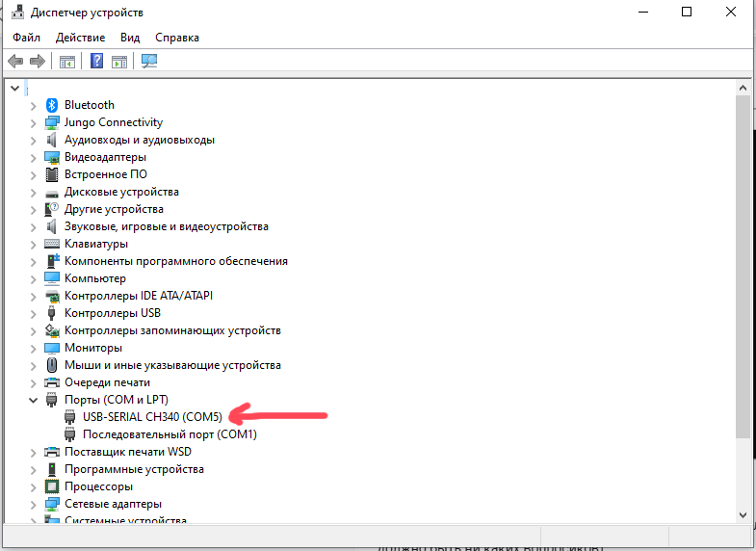
Task: Click the vertical scrollbar down arrow
Action: click(742, 516)
